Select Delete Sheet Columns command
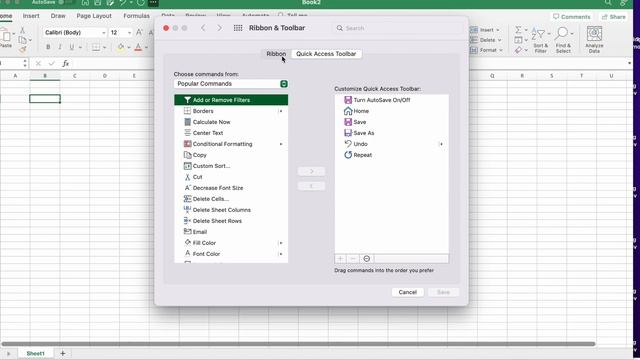 pos(231,210)
